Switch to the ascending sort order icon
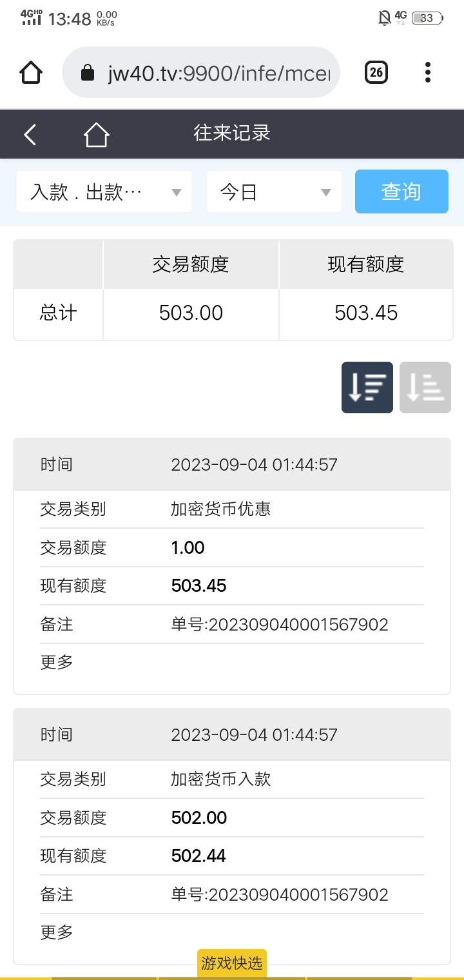464x980 pixels. (425, 387)
